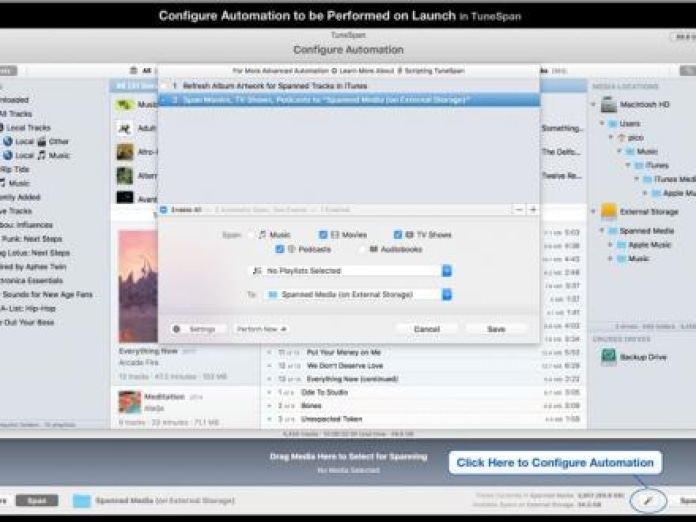The width and height of the screenshot is (696, 522).
Task: Click the playlist icon in No Playlists Selected field
Action: tap(257, 270)
